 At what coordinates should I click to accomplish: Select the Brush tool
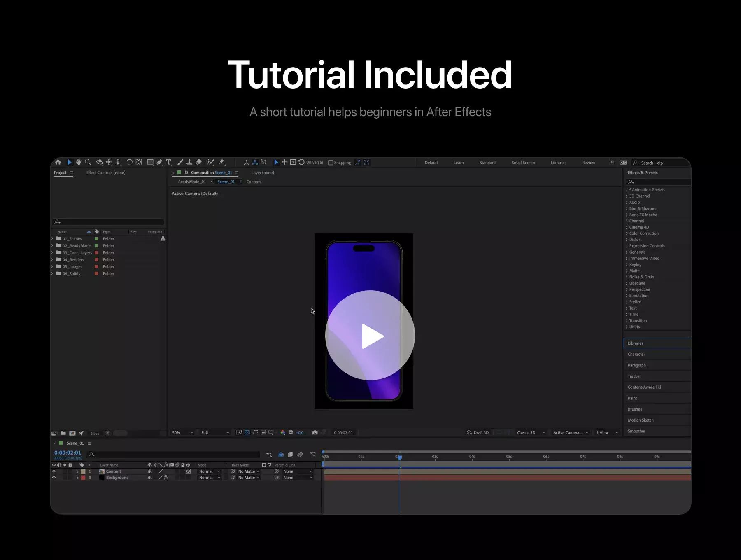tap(180, 162)
